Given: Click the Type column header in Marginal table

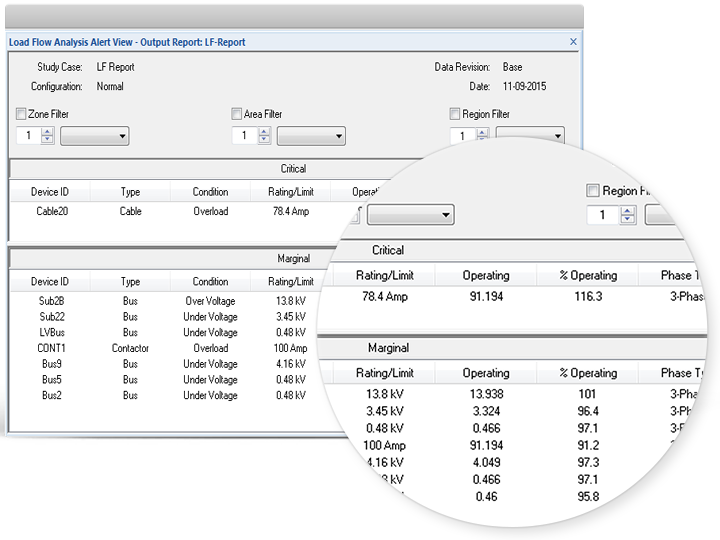Looking at the screenshot, I should click(130, 282).
